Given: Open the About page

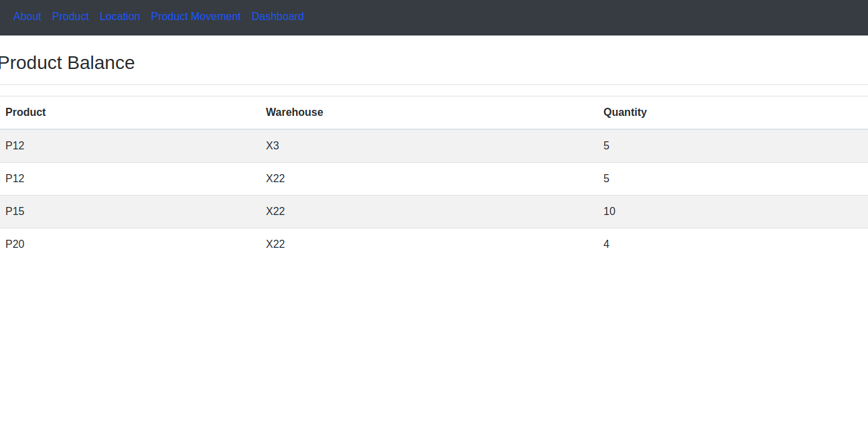Looking at the screenshot, I should pos(27,16).
